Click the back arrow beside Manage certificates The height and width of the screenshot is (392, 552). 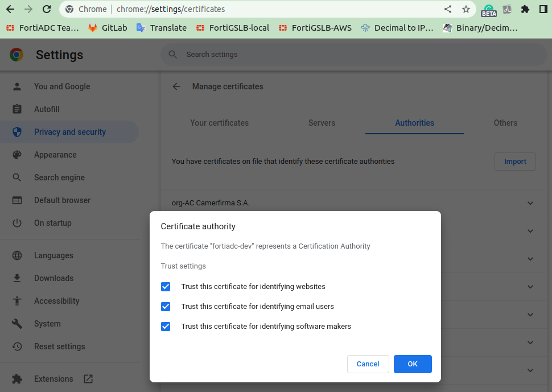[176, 86]
